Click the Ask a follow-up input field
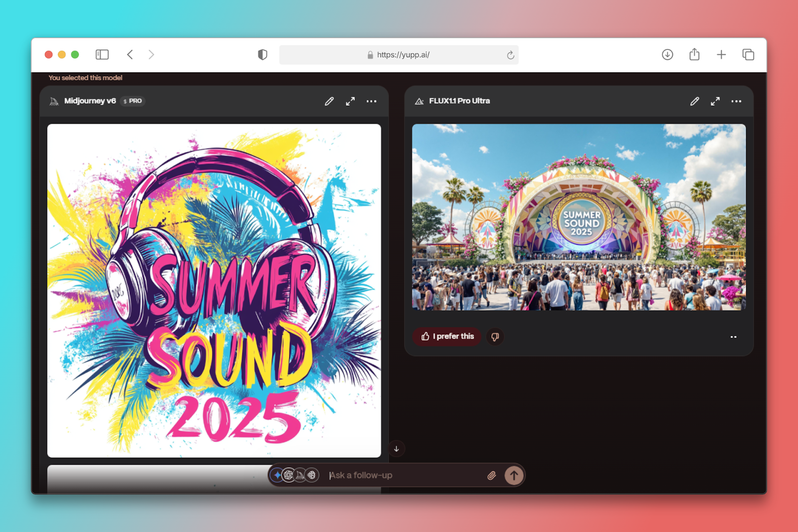Image resolution: width=798 pixels, height=532 pixels. (x=404, y=475)
